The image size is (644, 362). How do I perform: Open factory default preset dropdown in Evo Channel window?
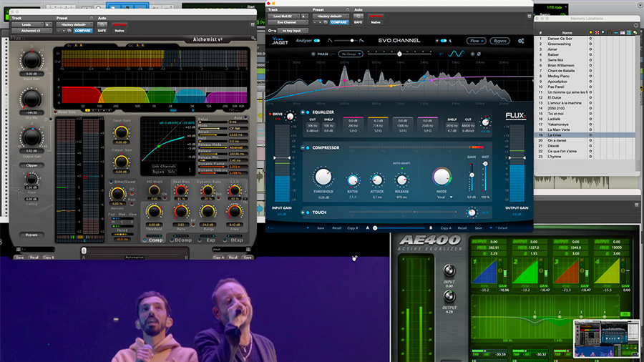point(331,16)
